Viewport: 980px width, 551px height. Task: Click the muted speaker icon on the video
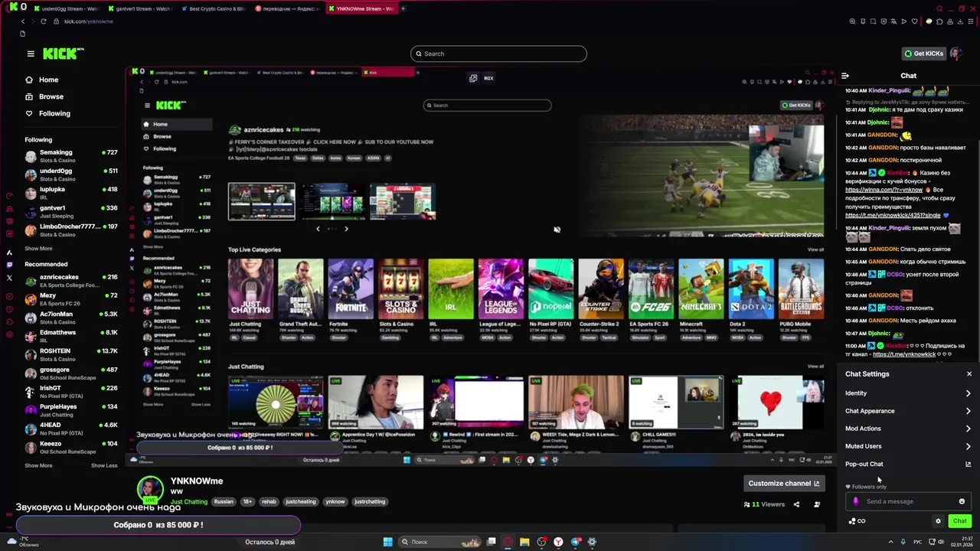tap(557, 230)
